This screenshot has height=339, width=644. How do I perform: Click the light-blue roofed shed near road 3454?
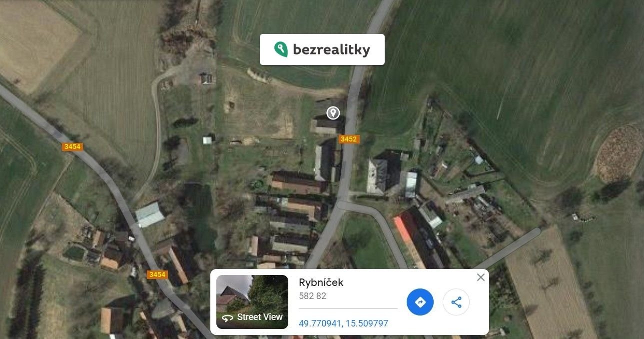149,214
